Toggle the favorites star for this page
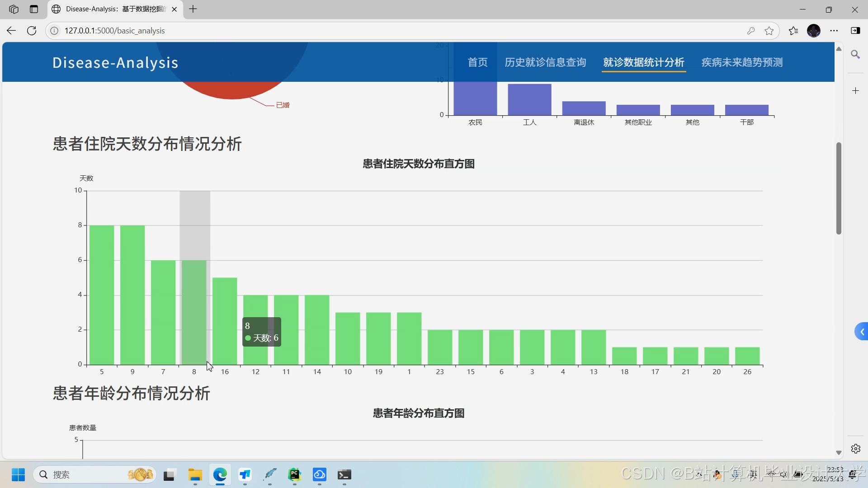868x488 pixels. pos(769,30)
